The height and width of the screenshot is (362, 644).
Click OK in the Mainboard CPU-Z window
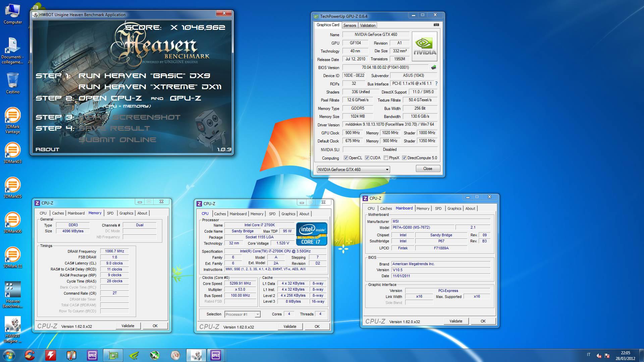click(483, 321)
